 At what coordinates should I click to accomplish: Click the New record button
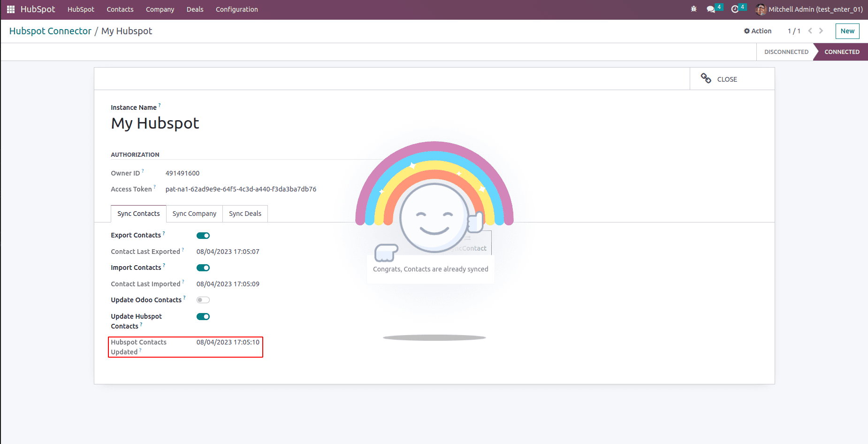point(847,31)
